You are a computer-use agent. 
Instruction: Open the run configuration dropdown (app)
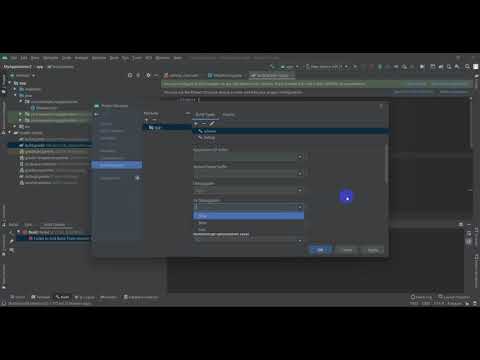(290, 67)
